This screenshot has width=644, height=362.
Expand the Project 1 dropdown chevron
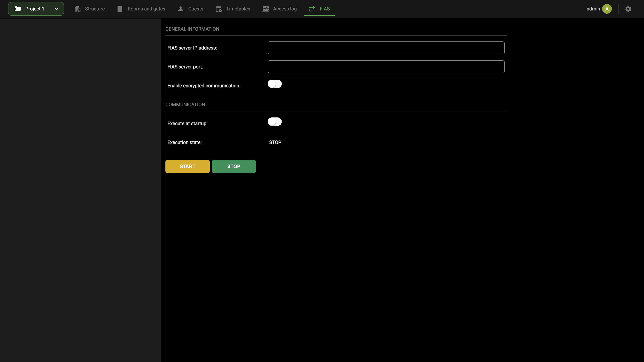(x=56, y=9)
